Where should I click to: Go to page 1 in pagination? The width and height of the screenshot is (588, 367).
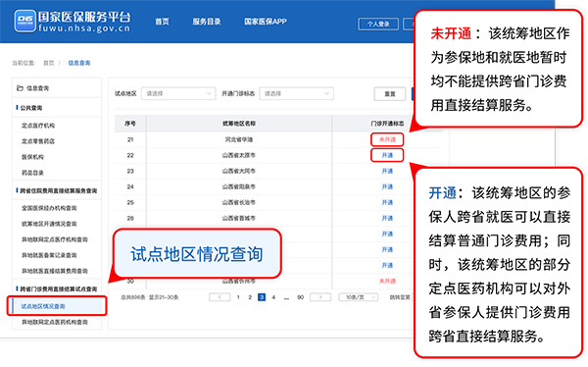238,297
